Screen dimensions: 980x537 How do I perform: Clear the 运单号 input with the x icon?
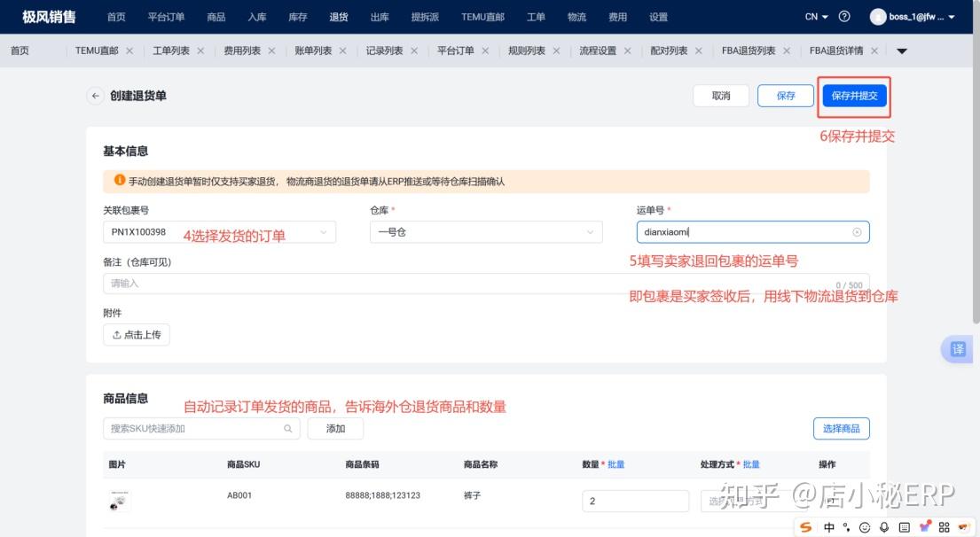tap(857, 232)
